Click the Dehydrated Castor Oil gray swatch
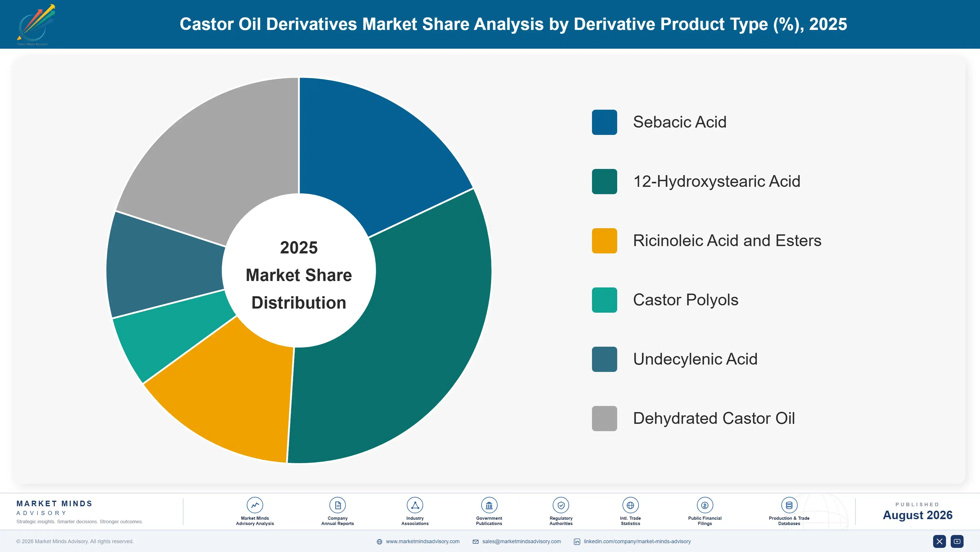The width and height of the screenshot is (980, 552). (x=604, y=418)
